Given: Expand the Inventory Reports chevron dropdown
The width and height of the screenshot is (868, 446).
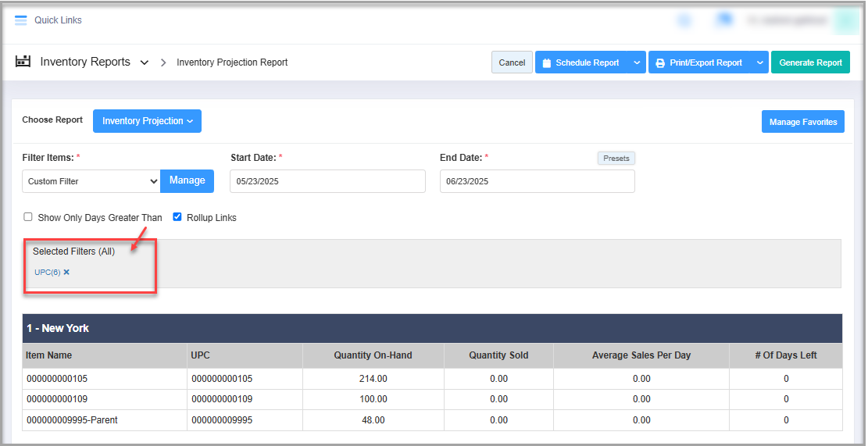Looking at the screenshot, I should (145, 62).
